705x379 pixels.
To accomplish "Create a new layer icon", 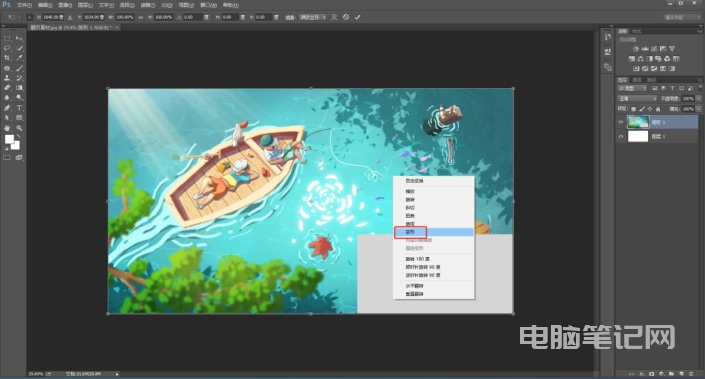I will coord(681,374).
